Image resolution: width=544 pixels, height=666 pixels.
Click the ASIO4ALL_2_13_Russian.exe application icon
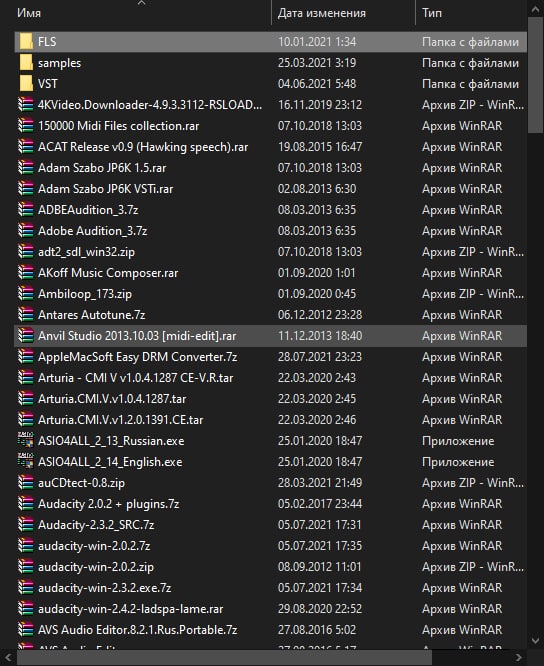click(25, 441)
